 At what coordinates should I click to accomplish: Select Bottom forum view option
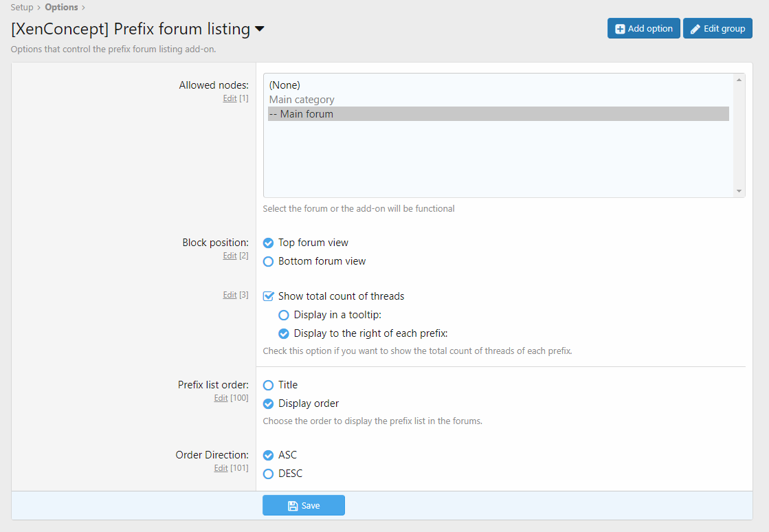click(269, 261)
